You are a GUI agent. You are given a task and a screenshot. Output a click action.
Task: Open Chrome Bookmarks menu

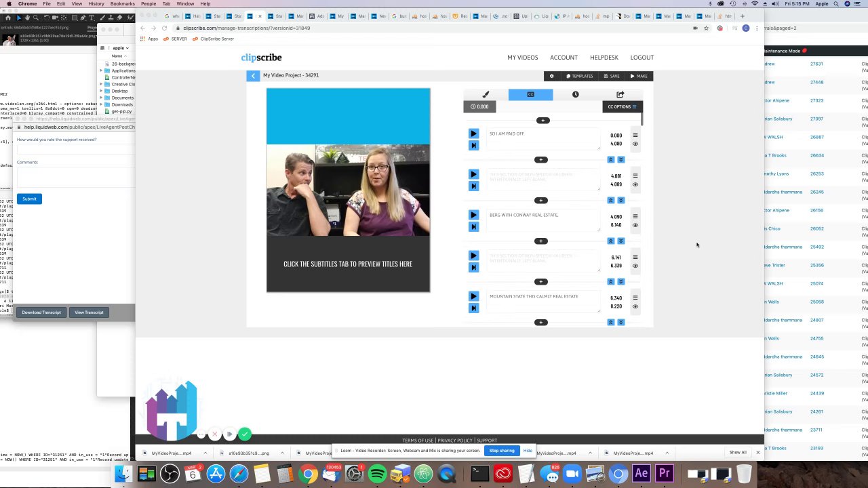click(122, 3)
